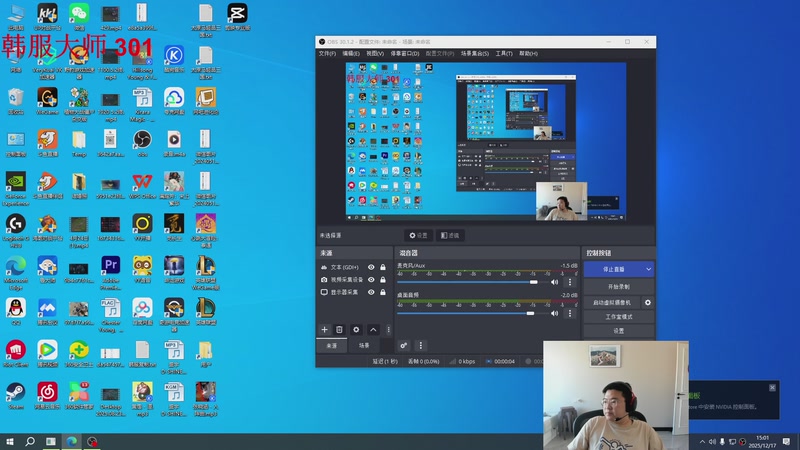Viewport: 800px width, 450px height.
Task: Toggle visibility of 文本 (GDI+) source
Action: 371,267
